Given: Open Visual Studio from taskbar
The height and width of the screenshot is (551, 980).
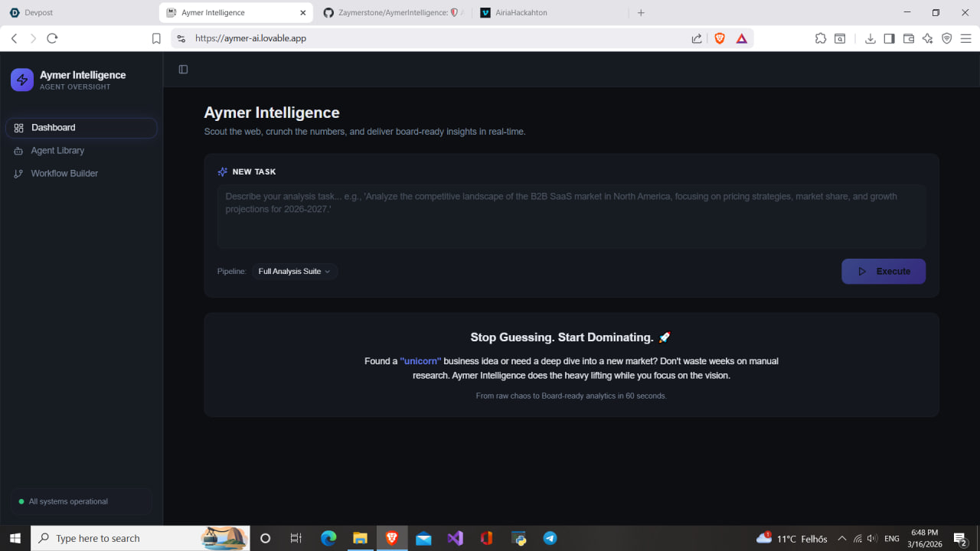Looking at the screenshot, I should (455, 539).
